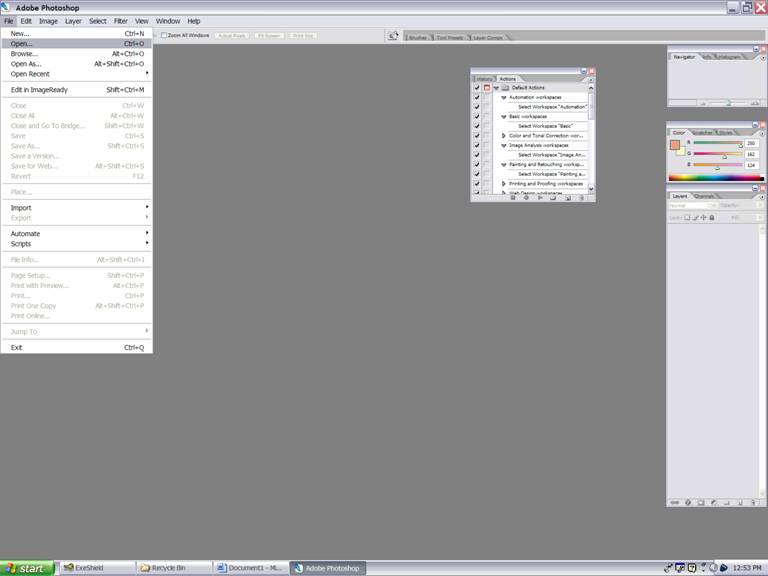
Task: Click lock position icon in Layers panel
Action: point(704,217)
